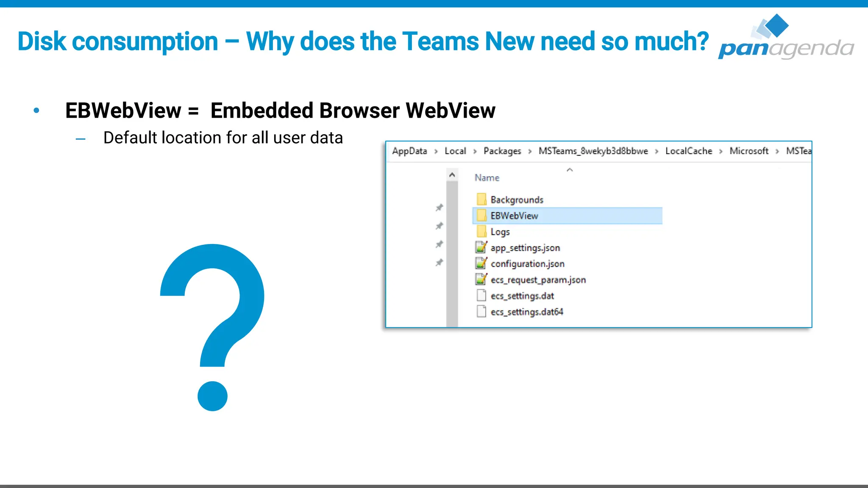
Task: Select the Logs folder name
Action: click(x=500, y=232)
